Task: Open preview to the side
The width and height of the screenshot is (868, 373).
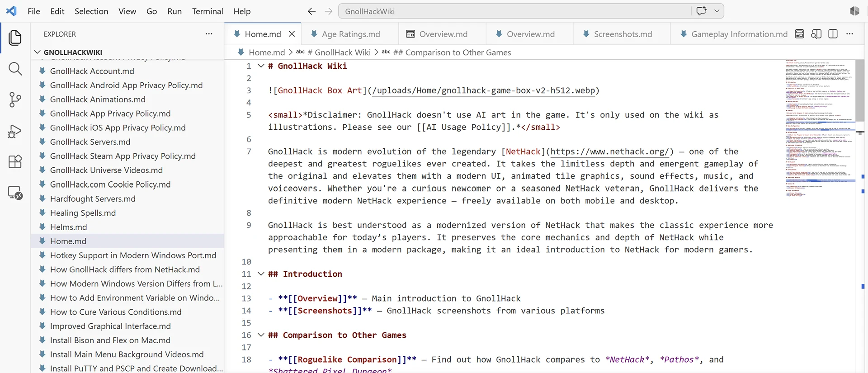Action: 816,34
